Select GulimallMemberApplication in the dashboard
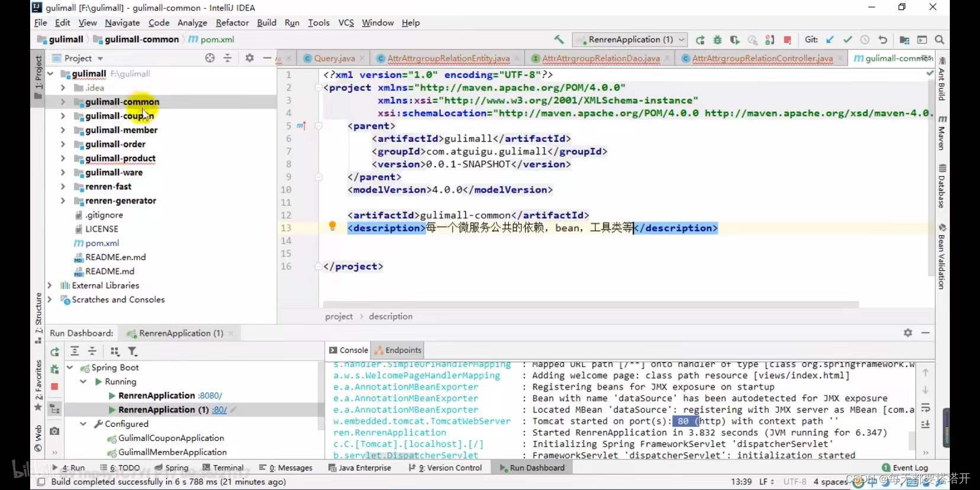 click(172, 452)
